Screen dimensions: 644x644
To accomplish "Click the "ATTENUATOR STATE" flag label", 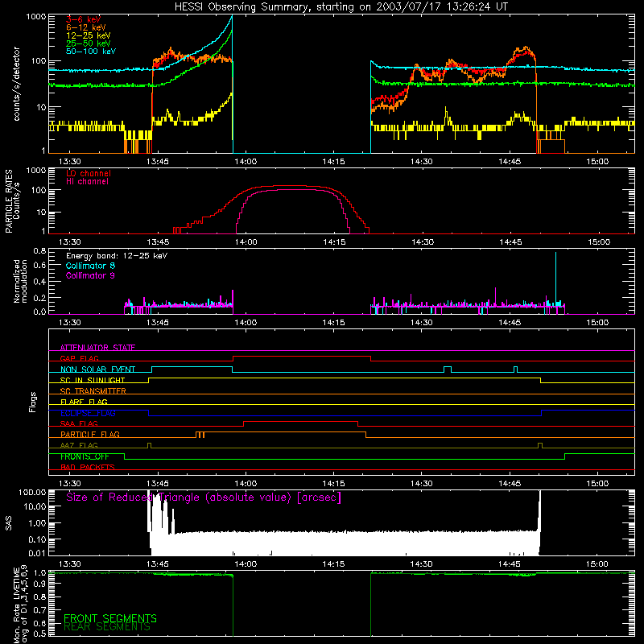I will pyautogui.click(x=97, y=348).
